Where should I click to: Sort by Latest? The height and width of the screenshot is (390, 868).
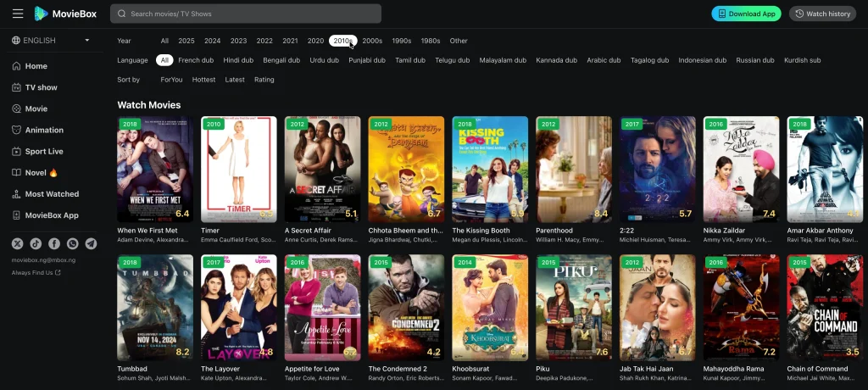pos(235,80)
